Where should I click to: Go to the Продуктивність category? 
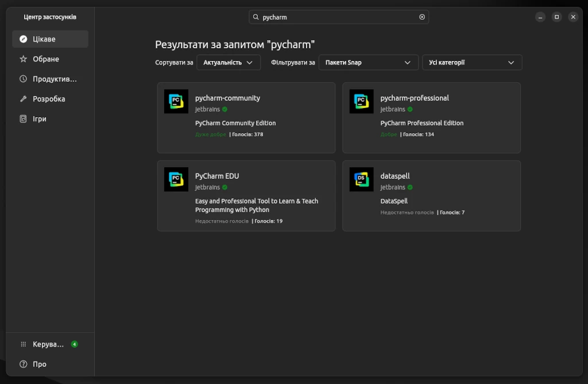click(x=51, y=79)
